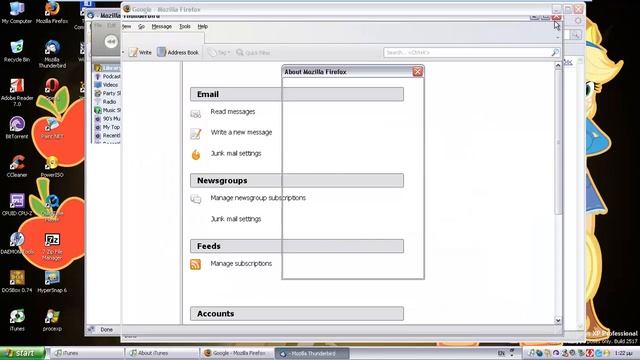Launch PowerISO desktop shortcut
640x360 pixels.
[52, 166]
